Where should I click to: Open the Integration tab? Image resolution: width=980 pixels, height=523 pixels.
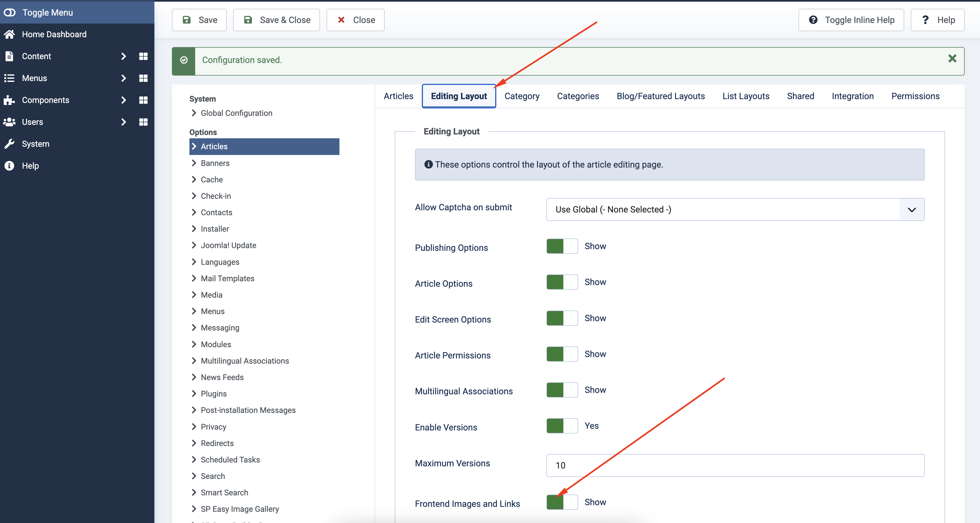(852, 96)
